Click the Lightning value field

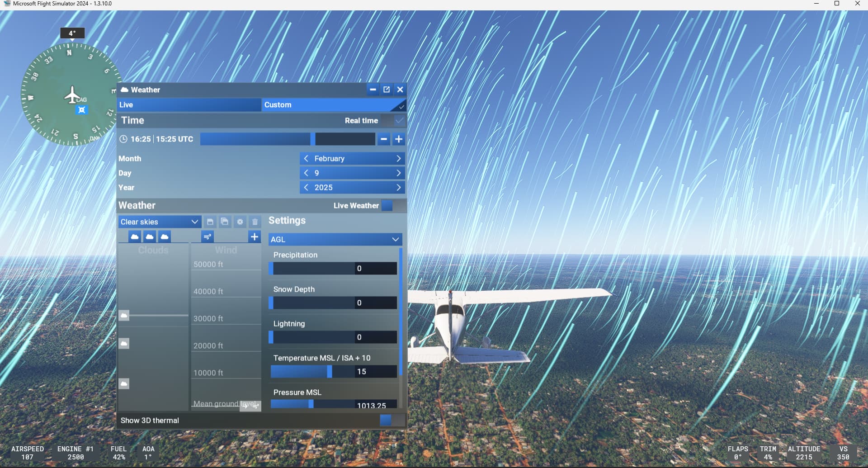pos(376,337)
